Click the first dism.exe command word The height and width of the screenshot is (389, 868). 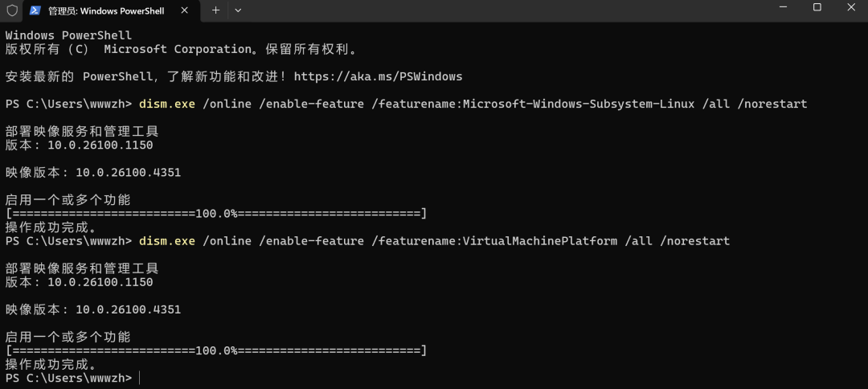[x=167, y=104]
